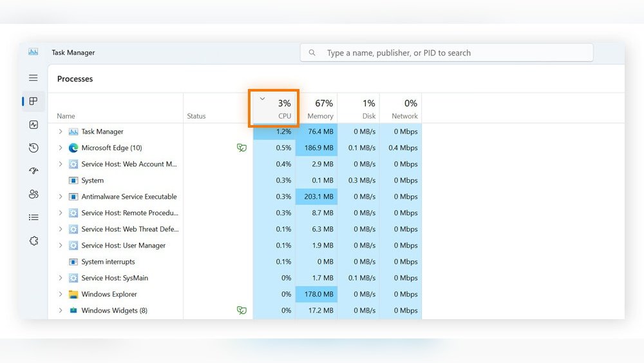This screenshot has height=363, width=644.
Task: Expand the Task Manager process row
Action: [61, 132]
